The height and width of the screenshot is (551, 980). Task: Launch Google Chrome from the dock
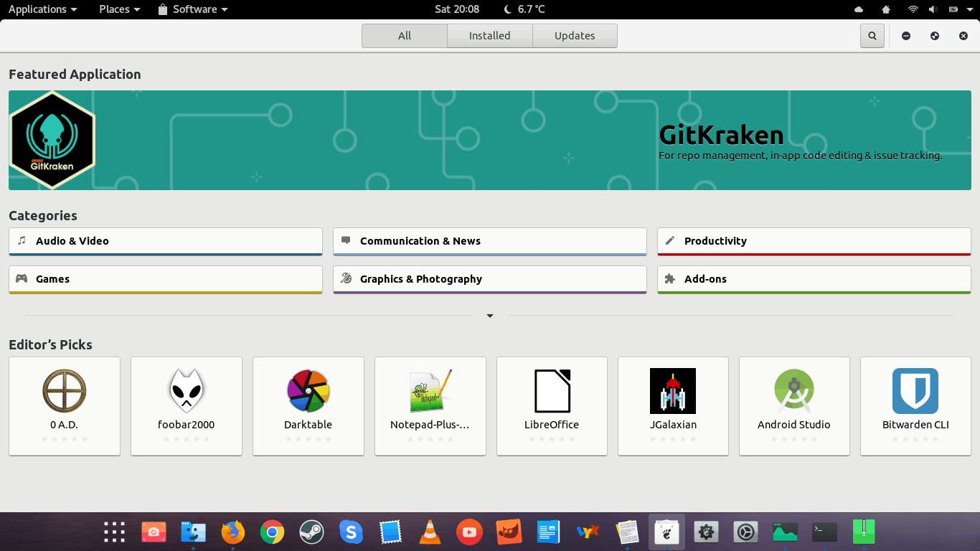pyautogui.click(x=272, y=532)
